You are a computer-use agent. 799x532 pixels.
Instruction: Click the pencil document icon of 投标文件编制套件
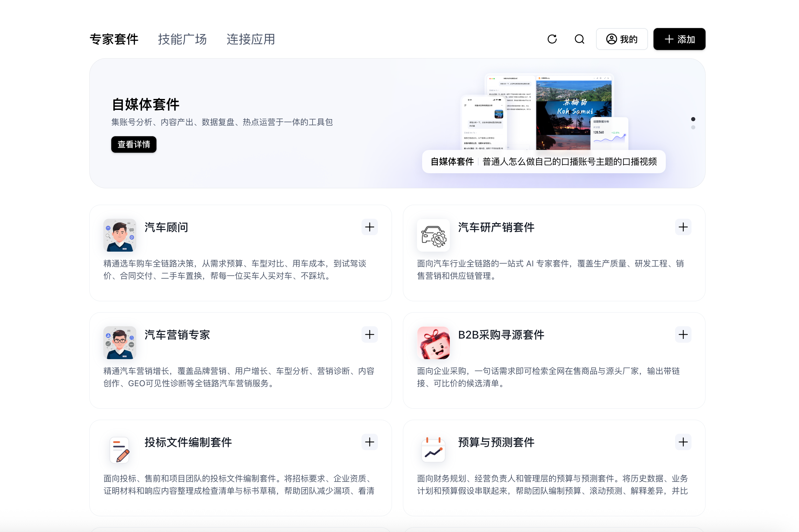120,450
